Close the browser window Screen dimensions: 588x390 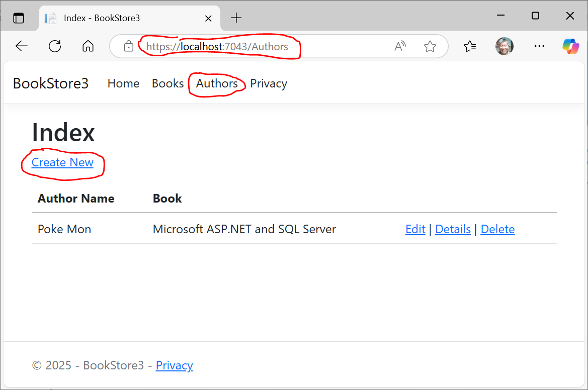pos(570,16)
